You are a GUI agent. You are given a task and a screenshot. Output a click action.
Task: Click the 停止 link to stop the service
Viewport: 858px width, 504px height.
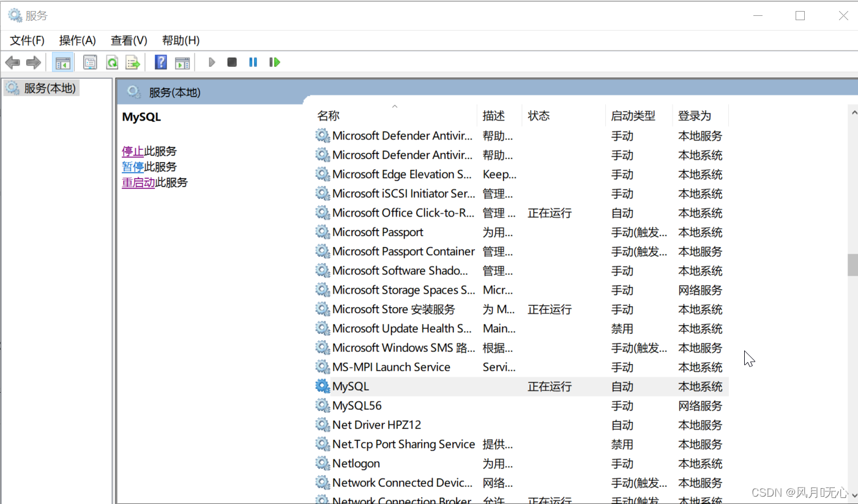coord(133,151)
